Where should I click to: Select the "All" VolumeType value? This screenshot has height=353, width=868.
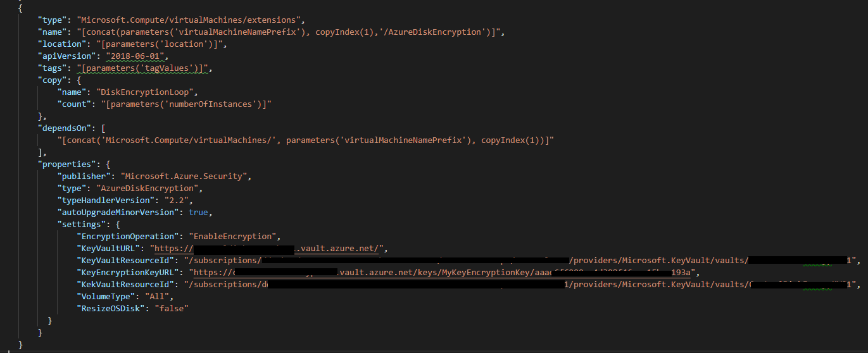point(156,297)
